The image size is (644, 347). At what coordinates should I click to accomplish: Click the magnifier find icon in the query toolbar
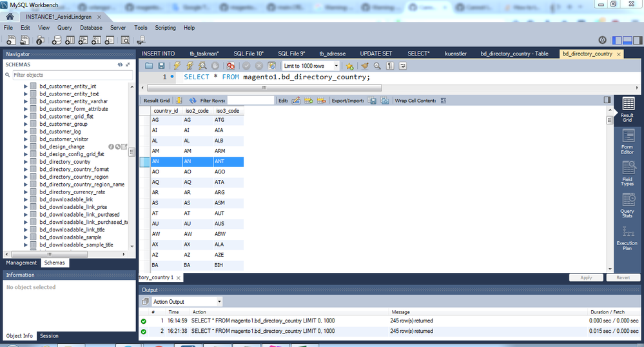coord(377,66)
